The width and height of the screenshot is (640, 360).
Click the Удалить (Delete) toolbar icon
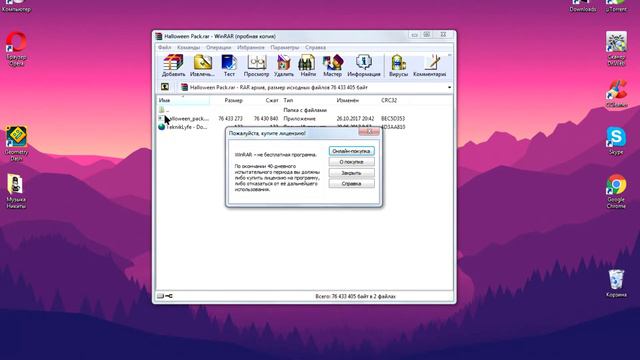click(x=283, y=65)
